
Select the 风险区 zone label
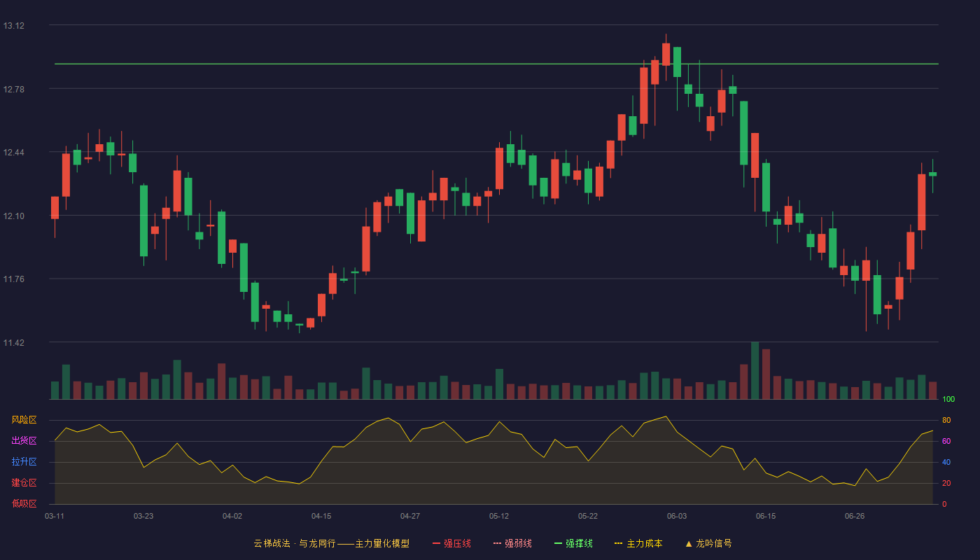click(24, 420)
